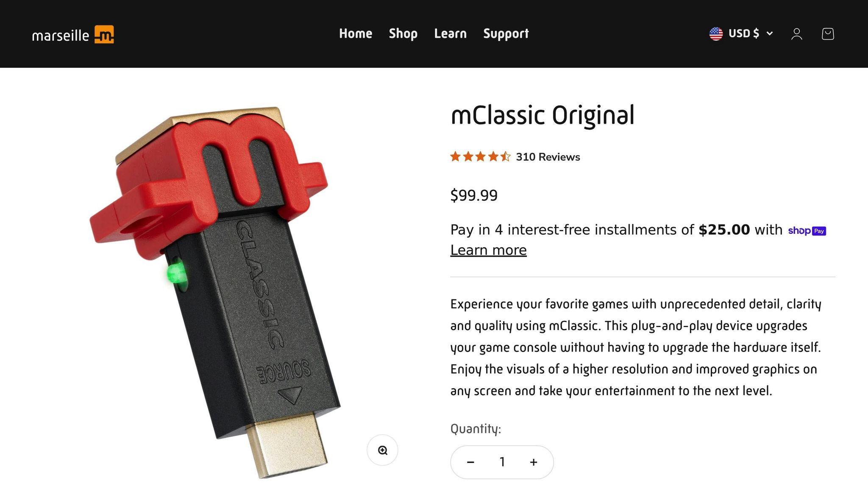Go to the Support page
The image size is (868, 488).
tap(505, 34)
